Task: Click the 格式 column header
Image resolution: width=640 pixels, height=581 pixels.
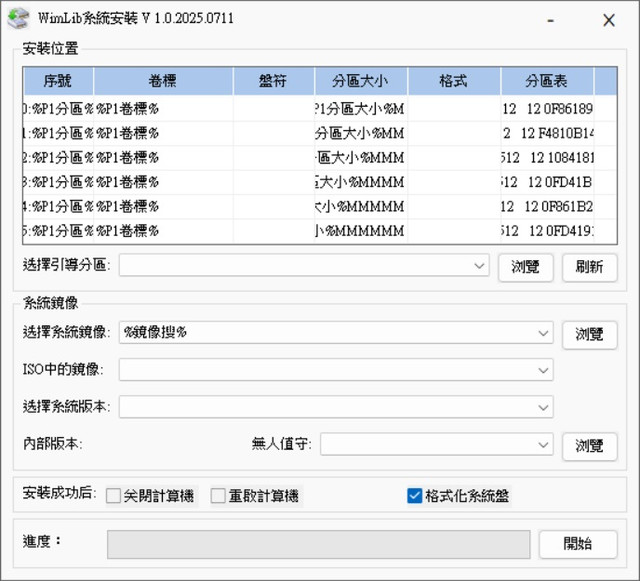Action: click(454, 81)
